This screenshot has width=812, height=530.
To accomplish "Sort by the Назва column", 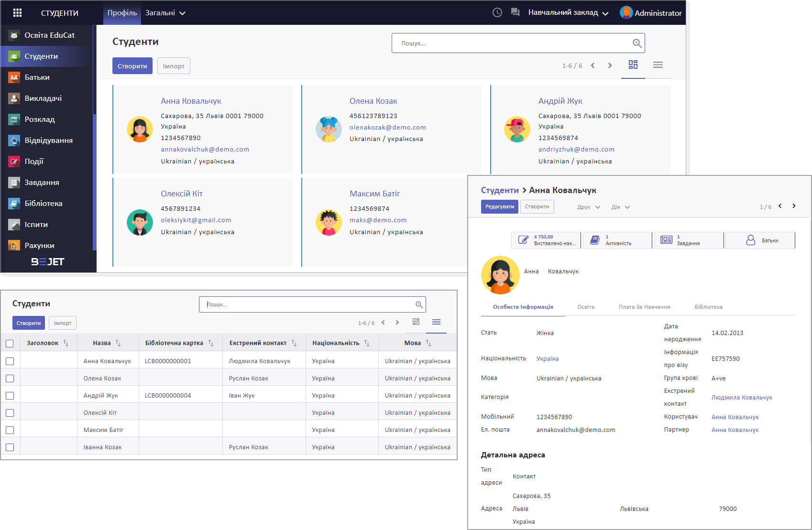I will (107, 343).
